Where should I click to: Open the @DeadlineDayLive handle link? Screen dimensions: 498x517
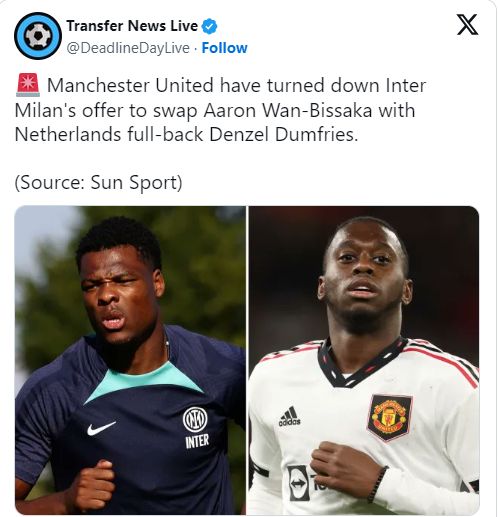point(128,48)
